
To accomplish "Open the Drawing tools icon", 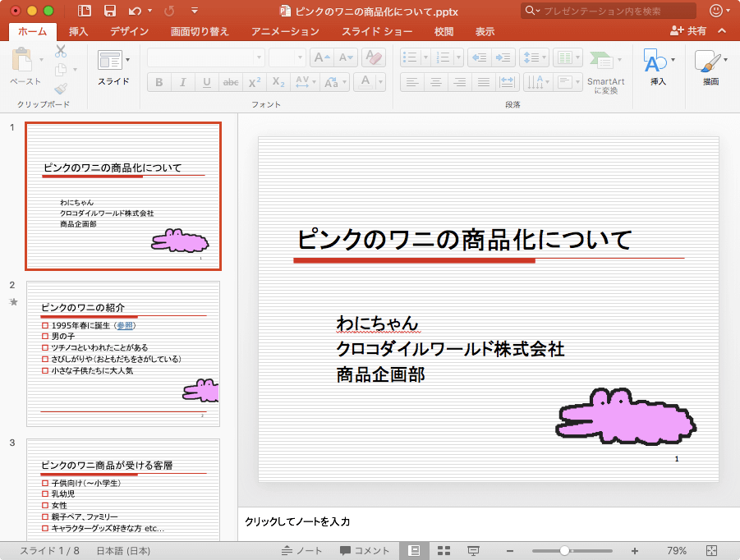I will pos(706,62).
